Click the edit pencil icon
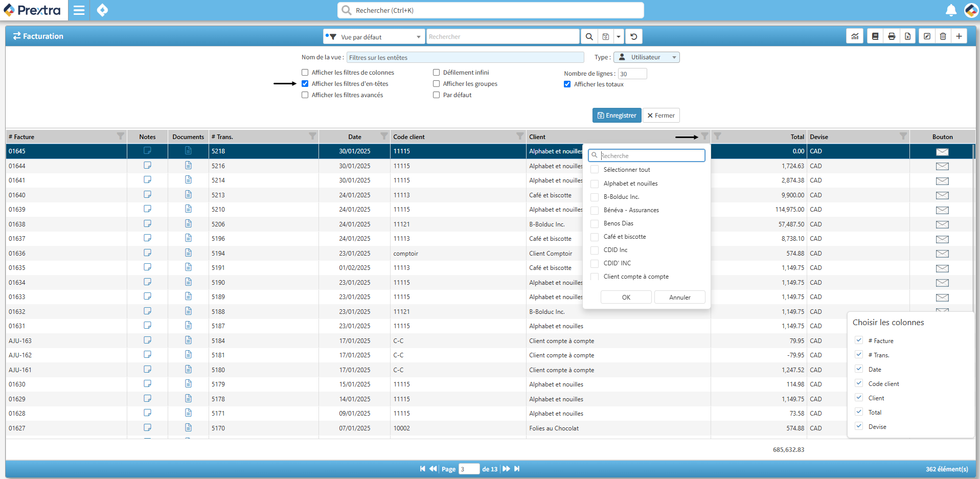The width and height of the screenshot is (980, 479). click(x=927, y=36)
